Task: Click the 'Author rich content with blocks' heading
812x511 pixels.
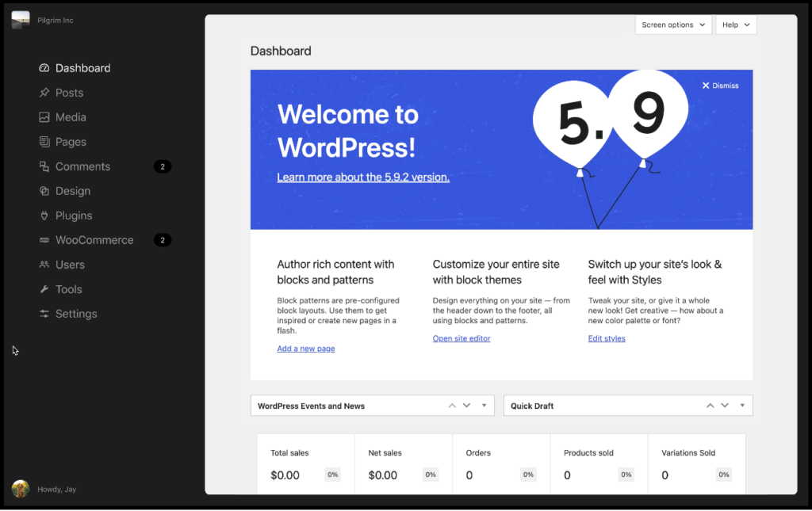Action: (335, 272)
